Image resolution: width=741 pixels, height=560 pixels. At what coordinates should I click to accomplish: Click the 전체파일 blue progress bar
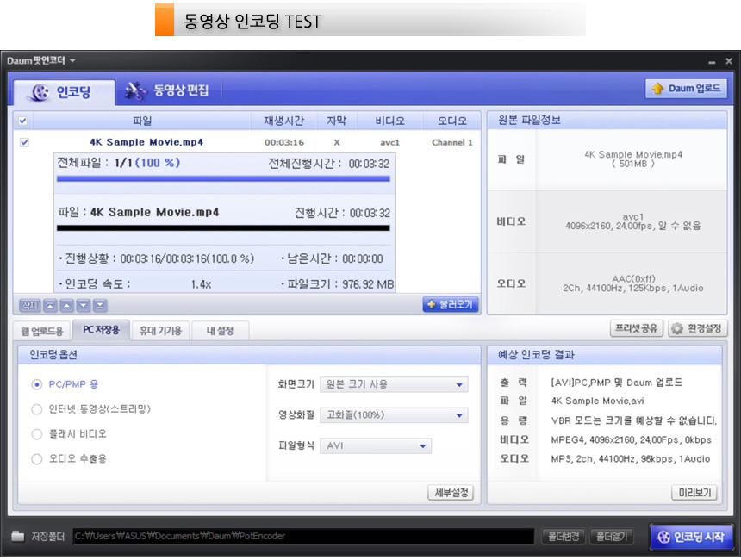point(223,179)
